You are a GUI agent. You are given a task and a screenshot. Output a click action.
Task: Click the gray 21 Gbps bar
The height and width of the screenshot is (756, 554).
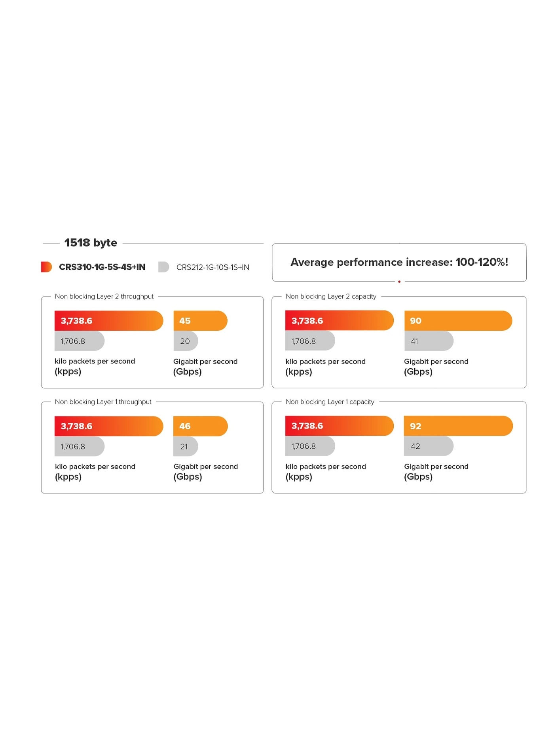pos(186,446)
